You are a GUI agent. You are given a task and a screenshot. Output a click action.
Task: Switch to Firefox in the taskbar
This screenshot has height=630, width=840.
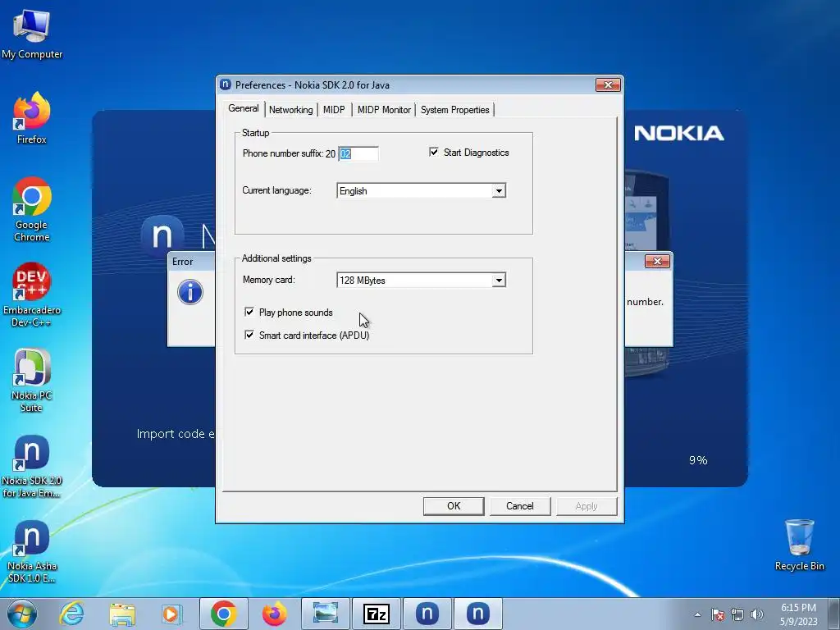(x=274, y=614)
